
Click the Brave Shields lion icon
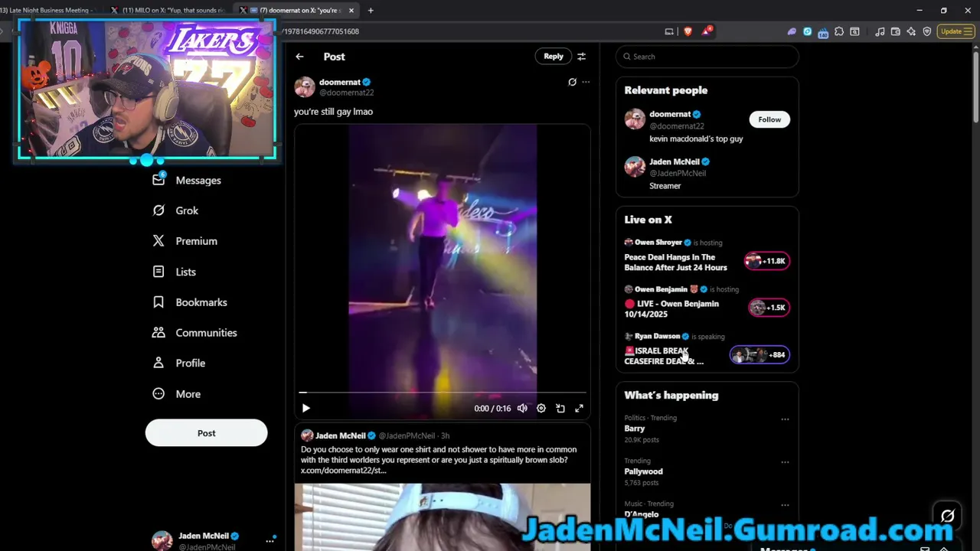click(688, 31)
